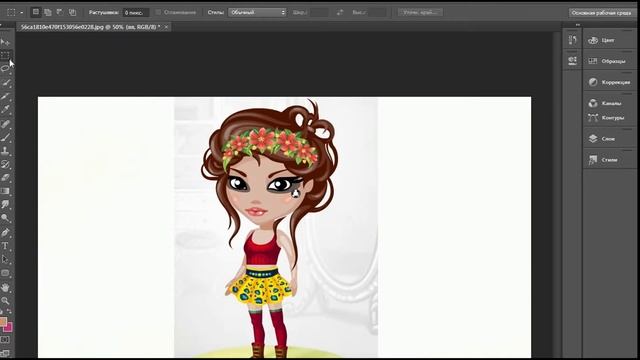The image size is (640, 360).
Task: Select the Pen tool
Action: coord(5,233)
